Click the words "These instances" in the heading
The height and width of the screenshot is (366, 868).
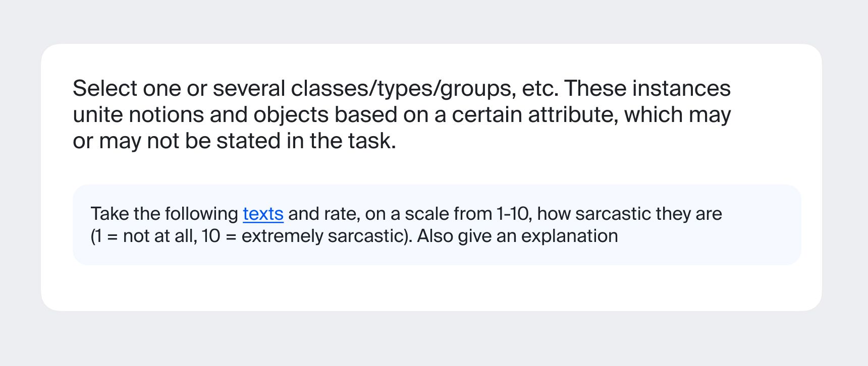pyautogui.click(x=647, y=89)
